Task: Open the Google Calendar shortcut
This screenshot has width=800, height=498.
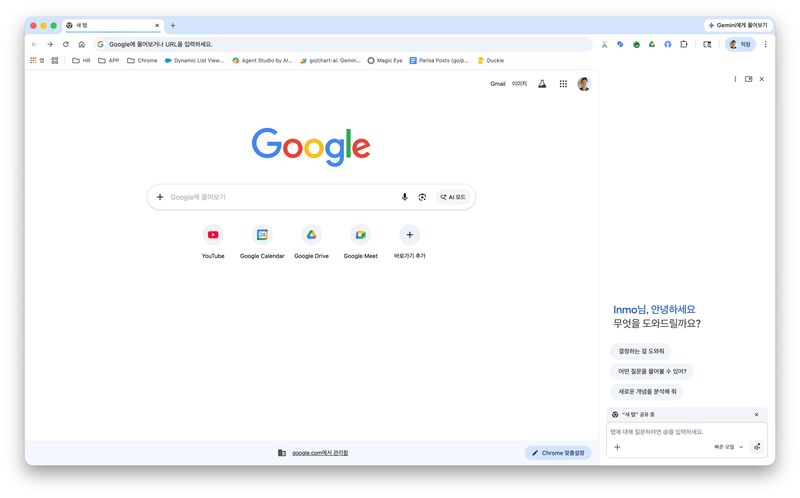Action: pyautogui.click(x=262, y=242)
